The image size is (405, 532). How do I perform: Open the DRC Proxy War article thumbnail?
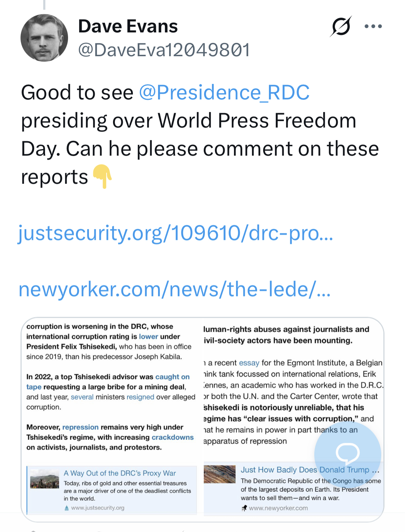coord(45,479)
